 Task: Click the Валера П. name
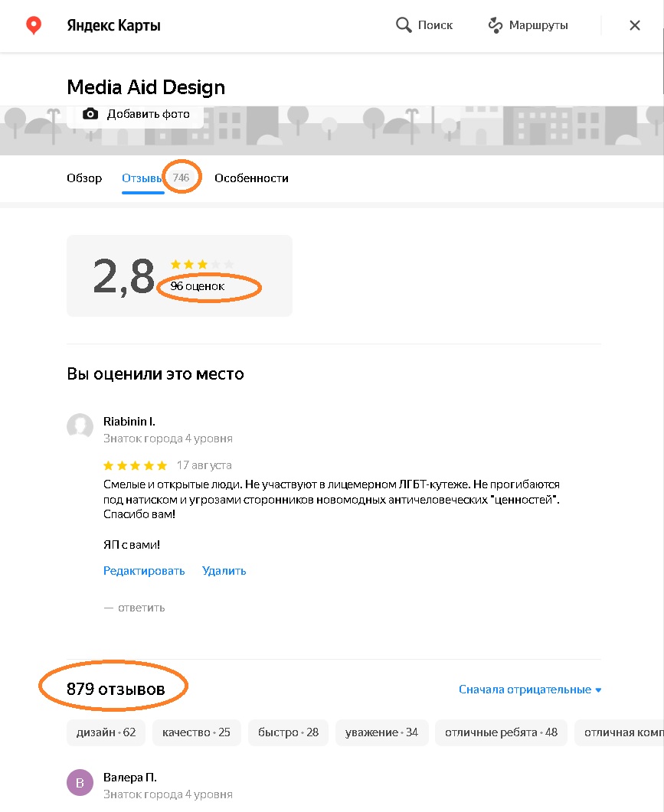click(x=129, y=778)
